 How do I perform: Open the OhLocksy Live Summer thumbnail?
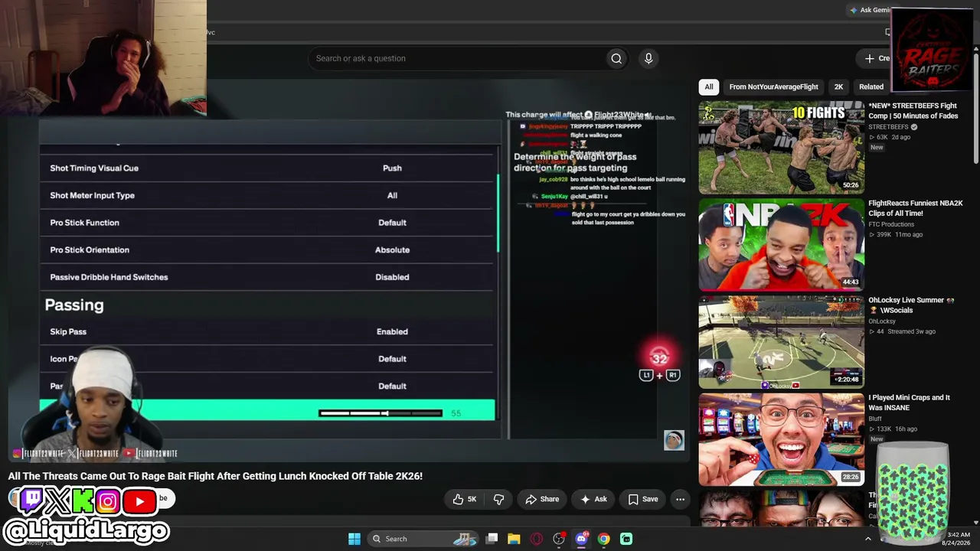(x=781, y=342)
